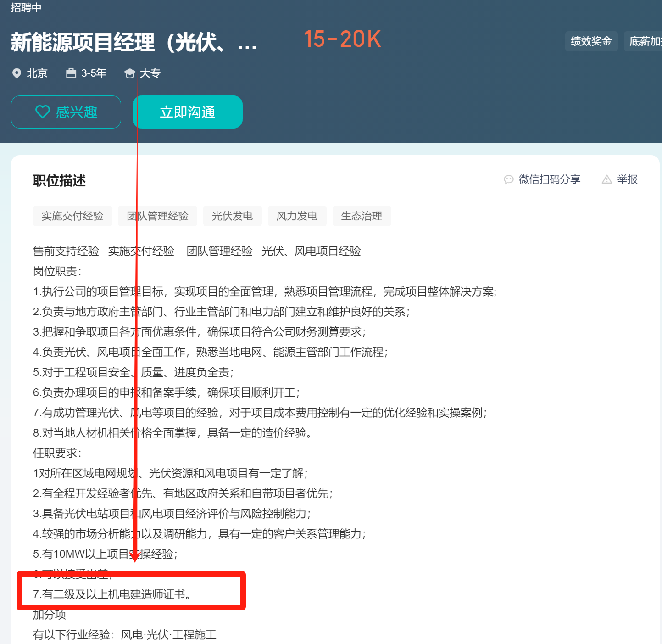Viewport: 662px width, 644px height.
Task: Click the job title 新能源项目经理
Action: point(134,42)
